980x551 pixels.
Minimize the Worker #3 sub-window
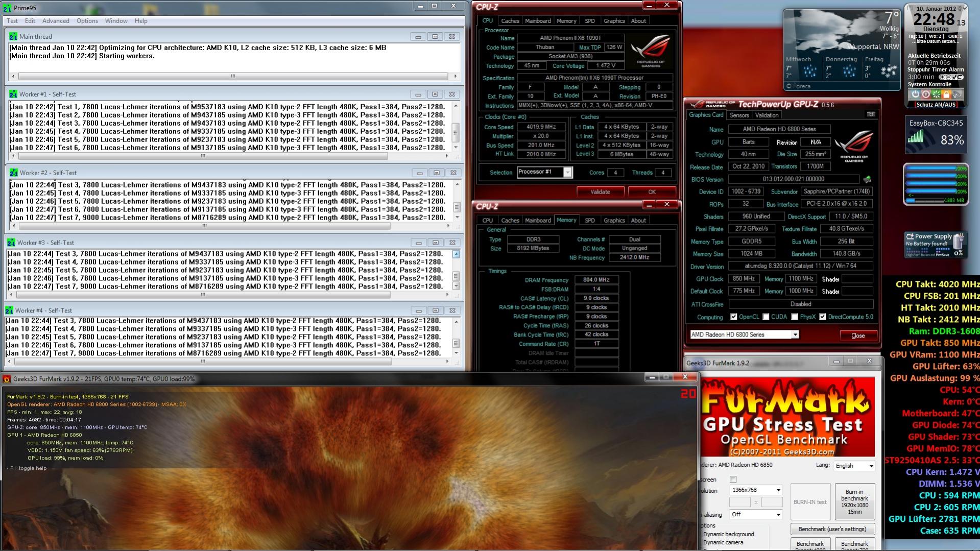tap(418, 243)
